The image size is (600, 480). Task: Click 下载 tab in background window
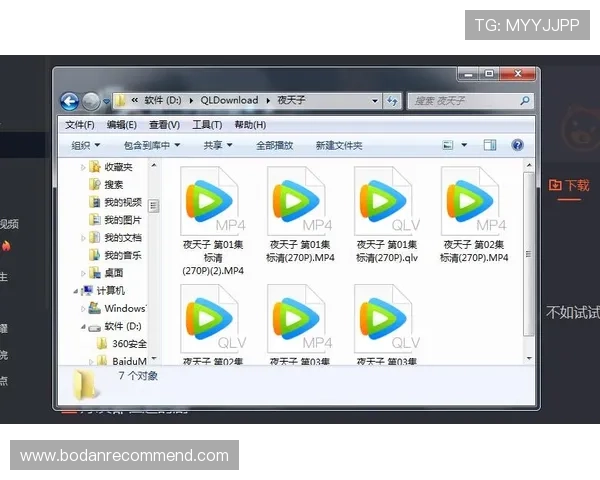[569, 185]
